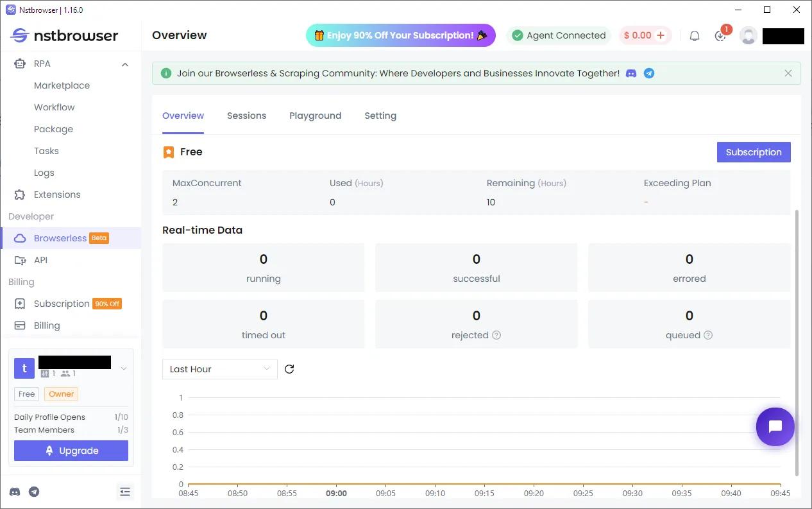Refresh the chart data
This screenshot has height=509, width=812.
pos(289,369)
